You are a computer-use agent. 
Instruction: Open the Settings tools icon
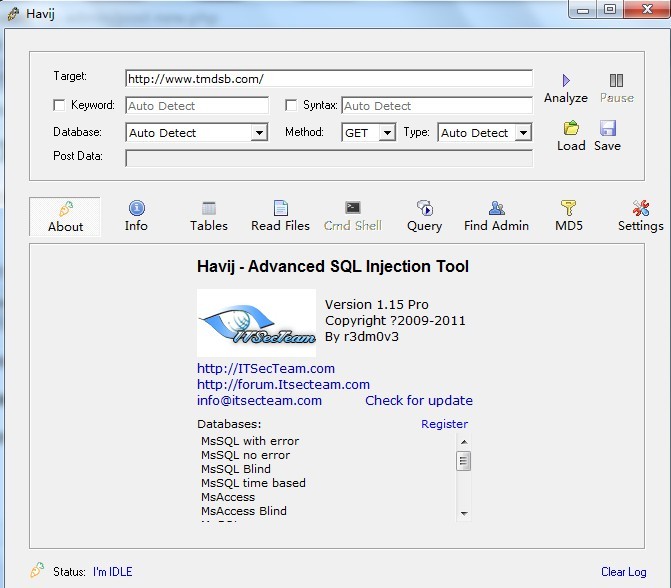(x=641, y=208)
